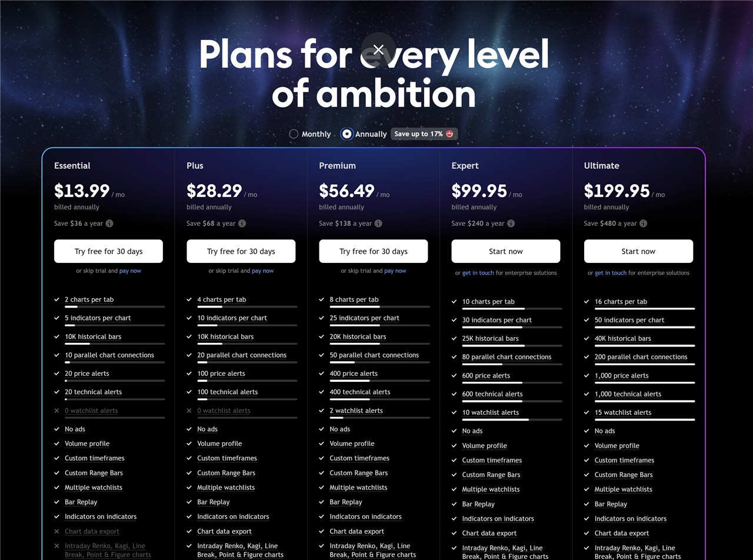753x560 pixels.
Task: Click info icon beside Save $36 a year
Action: pyautogui.click(x=109, y=224)
